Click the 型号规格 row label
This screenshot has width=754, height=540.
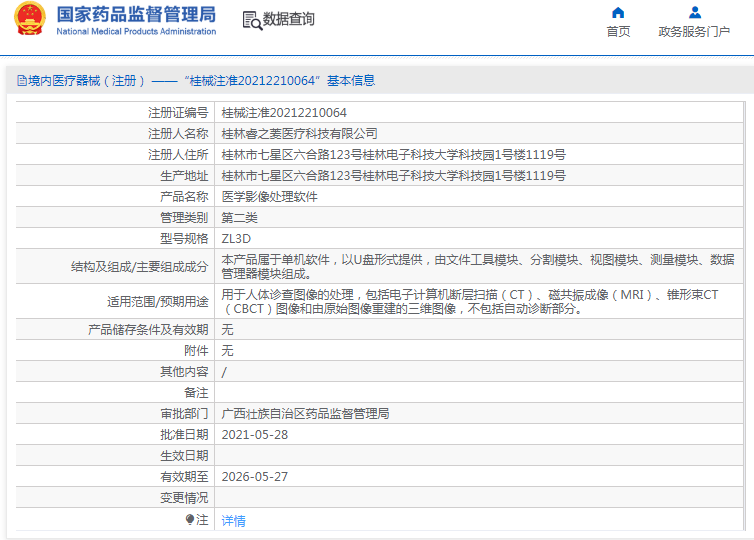point(184,239)
